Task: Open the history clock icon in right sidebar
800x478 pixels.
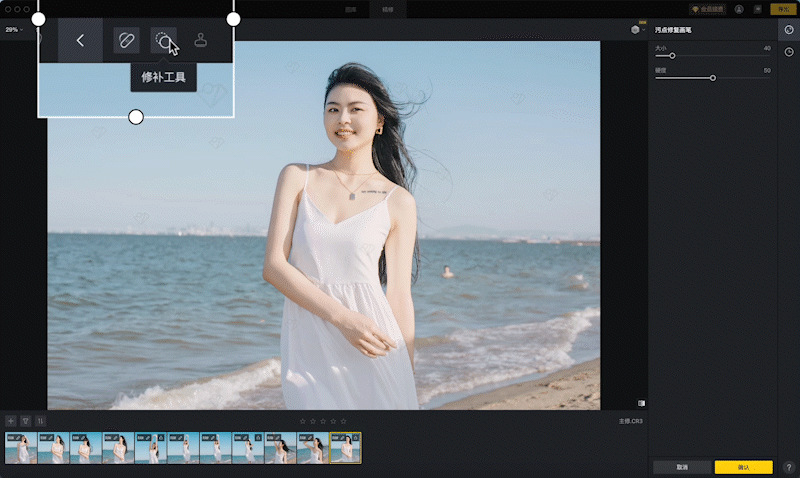Action: pyautogui.click(x=789, y=52)
